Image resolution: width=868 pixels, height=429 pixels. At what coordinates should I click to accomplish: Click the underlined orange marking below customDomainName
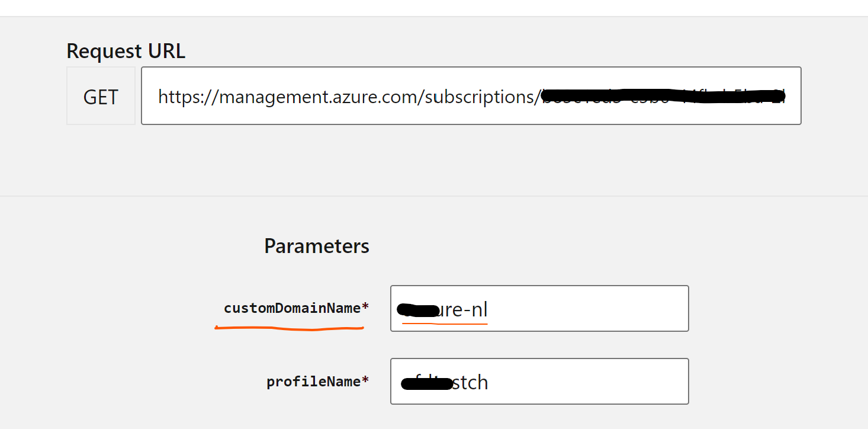coord(290,327)
